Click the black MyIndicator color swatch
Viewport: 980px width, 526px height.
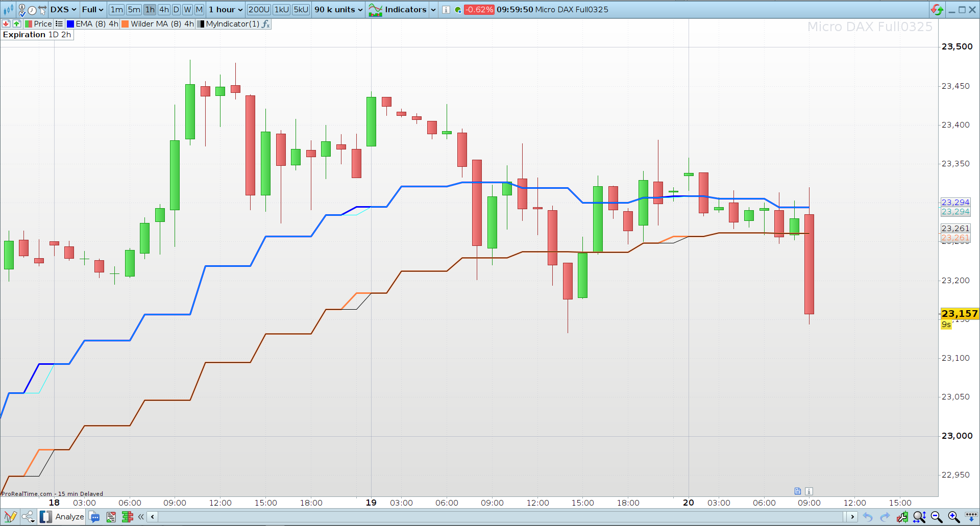click(x=201, y=24)
